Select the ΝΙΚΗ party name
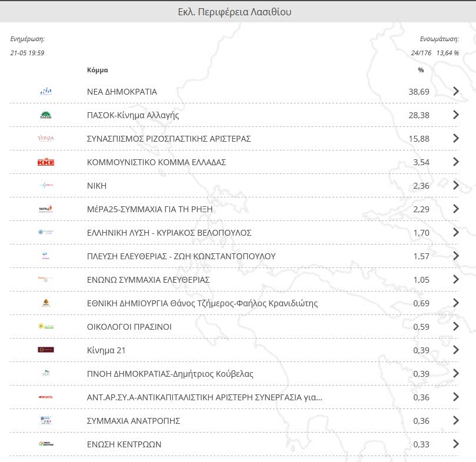The height and width of the screenshot is (462, 476). click(96, 186)
